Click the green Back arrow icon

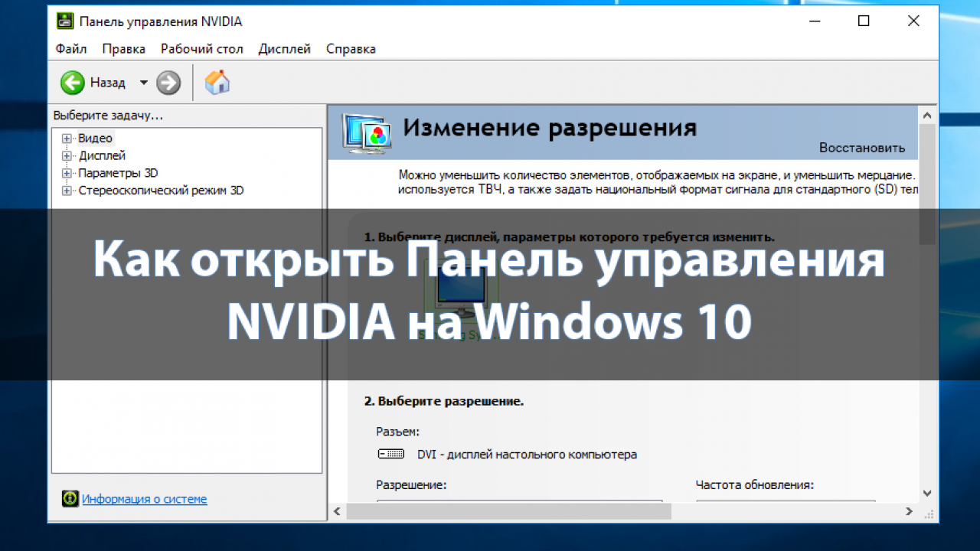coord(73,83)
